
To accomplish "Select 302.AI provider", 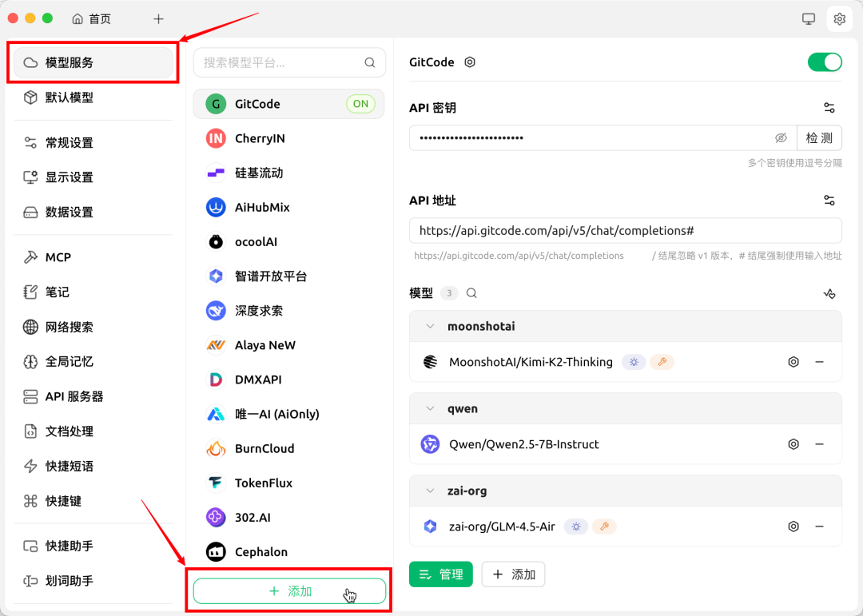I will click(289, 518).
